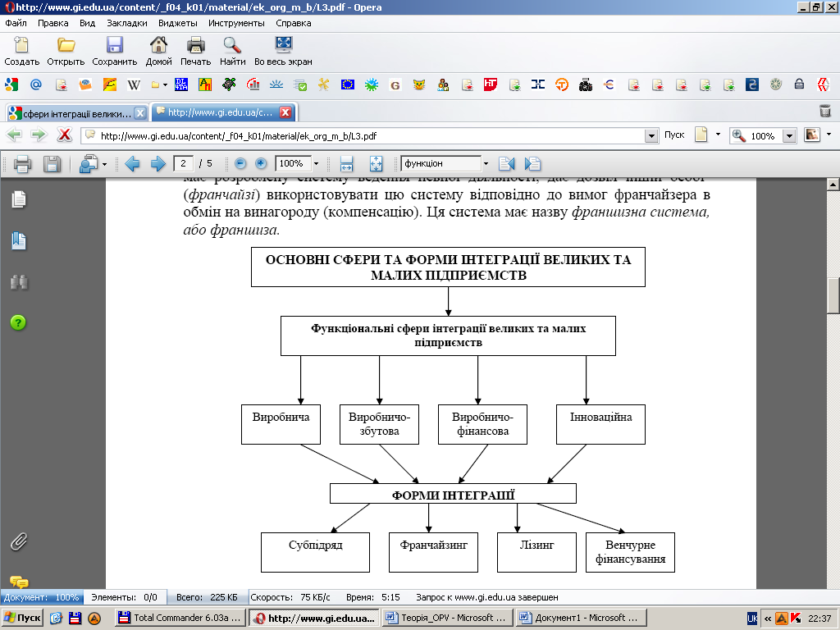The image size is (840, 630).
Task: Find next occurrence in PDF
Action: pyautogui.click(x=532, y=164)
